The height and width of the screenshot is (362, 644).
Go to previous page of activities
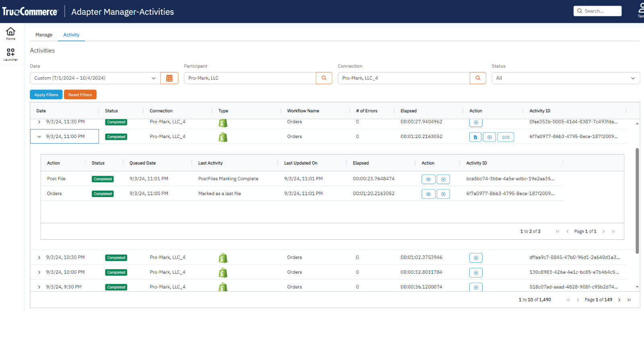578,300
